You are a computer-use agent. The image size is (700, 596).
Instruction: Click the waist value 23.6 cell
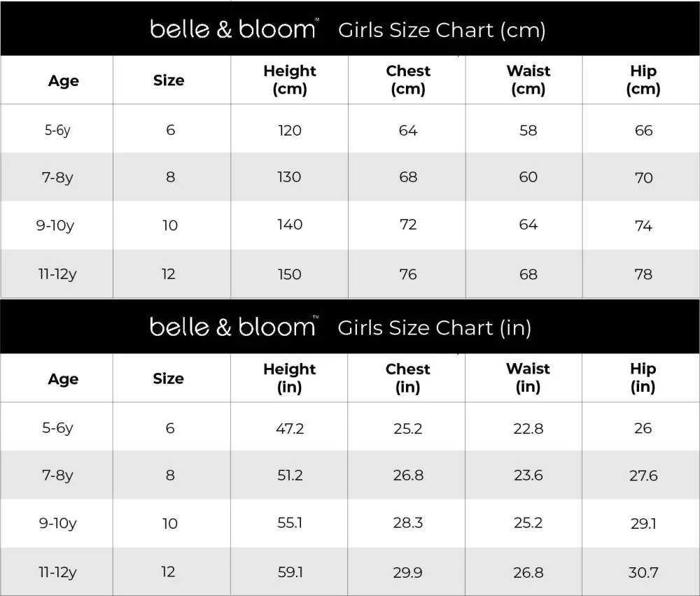[x=528, y=475]
